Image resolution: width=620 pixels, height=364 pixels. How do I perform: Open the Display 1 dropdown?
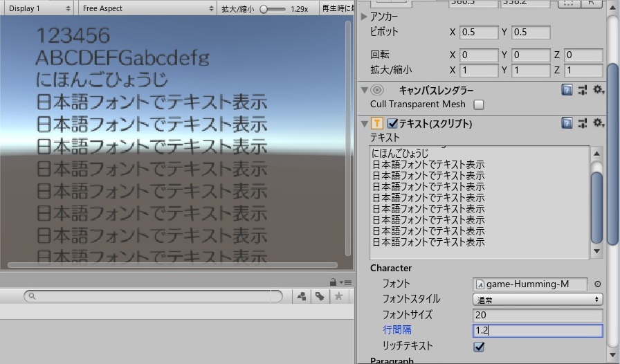click(x=38, y=8)
